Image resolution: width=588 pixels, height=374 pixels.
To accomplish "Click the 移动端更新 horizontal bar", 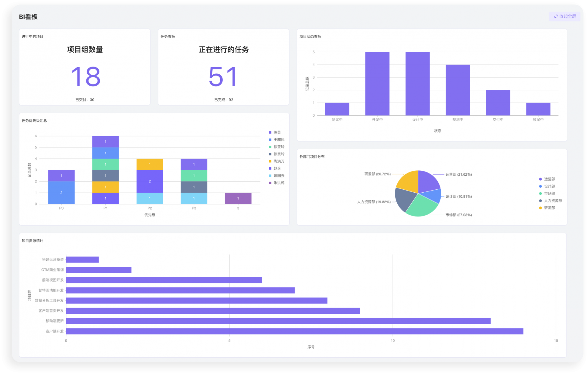I will [x=278, y=321].
